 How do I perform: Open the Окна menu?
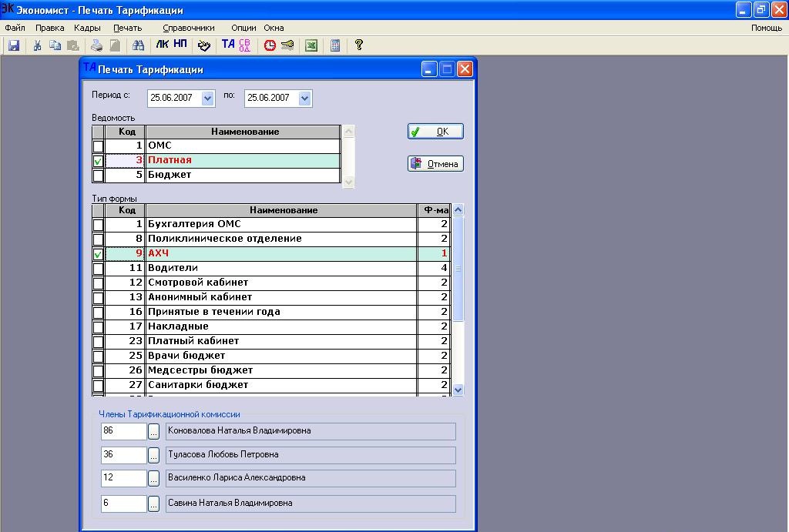coord(274,28)
